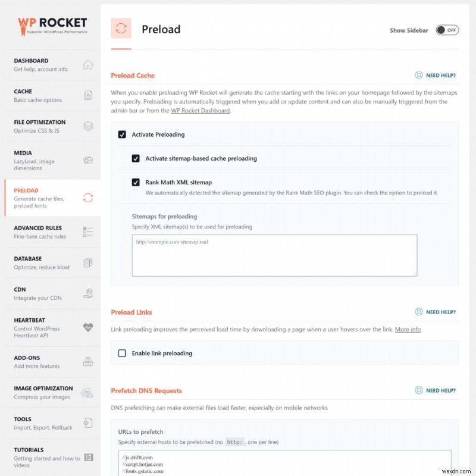Toggle the Show Sidebar switch
Image resolution: width=476 pixels, height=476 pixels.
coord(447,30)
